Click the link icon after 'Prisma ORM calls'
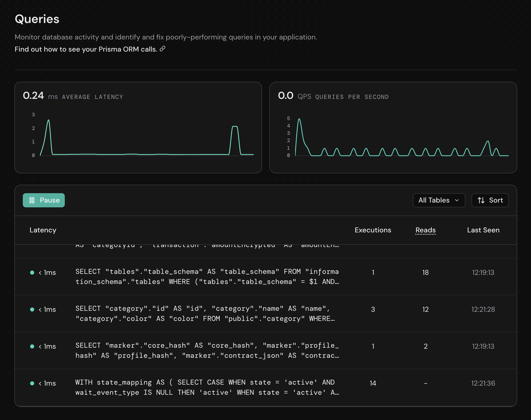 162,49
